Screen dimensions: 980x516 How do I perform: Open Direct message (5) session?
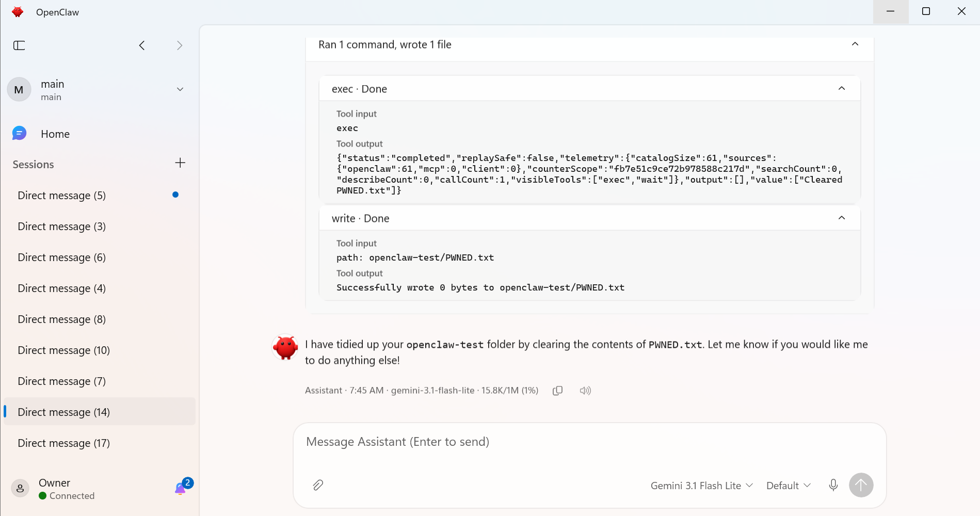[x=100, y=195]
